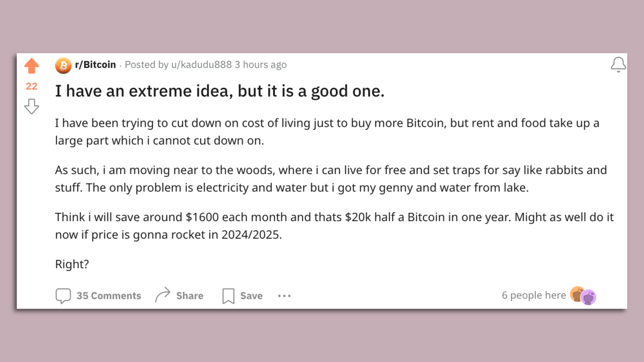Click the Share arrow icon

(163, 295)
